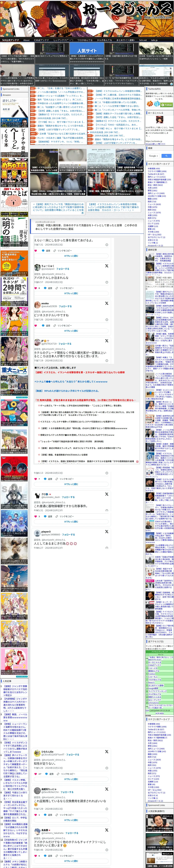Copy link of asuka's tweet
174x868 pixels.
[63, 325]
